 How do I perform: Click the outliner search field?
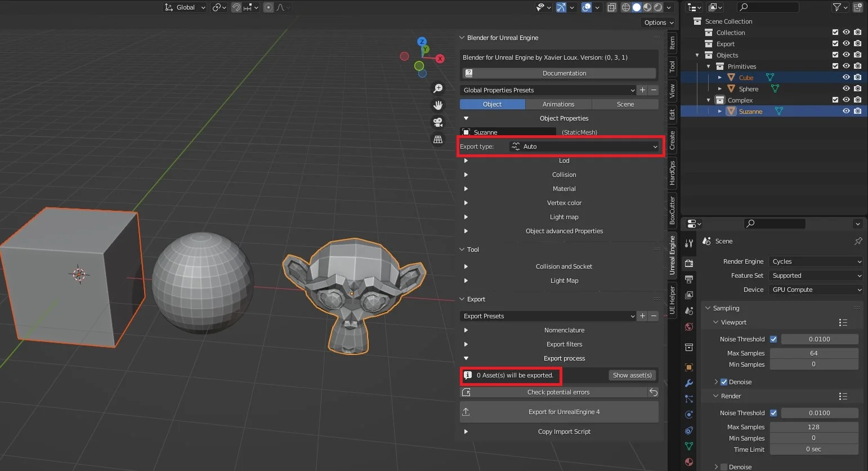click(x=768, y=7)
